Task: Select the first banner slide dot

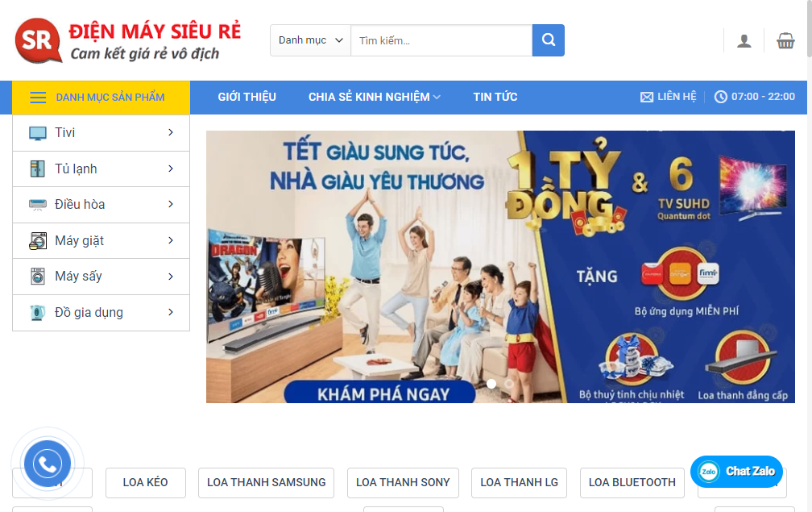Action: click(x=491, y=384)
